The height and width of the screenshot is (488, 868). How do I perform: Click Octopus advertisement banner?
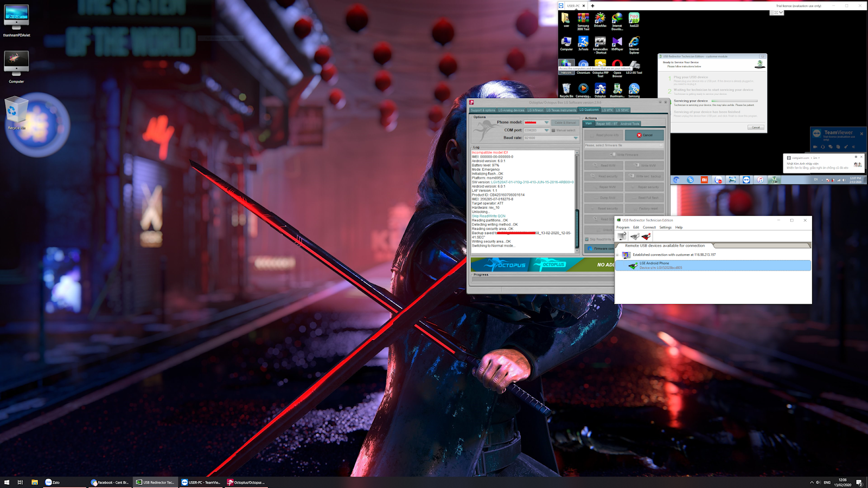pyautogui.click(x=542, y=265)
